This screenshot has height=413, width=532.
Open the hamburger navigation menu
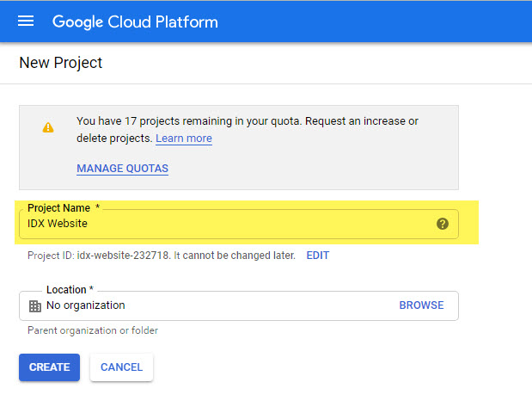(x=26, y=21)
